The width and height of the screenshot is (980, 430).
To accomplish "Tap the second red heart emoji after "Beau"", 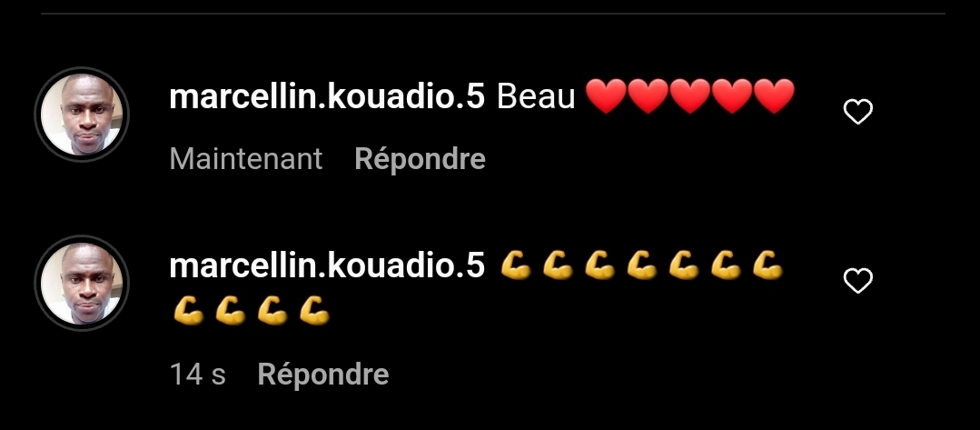I will (x=648, y=96).
